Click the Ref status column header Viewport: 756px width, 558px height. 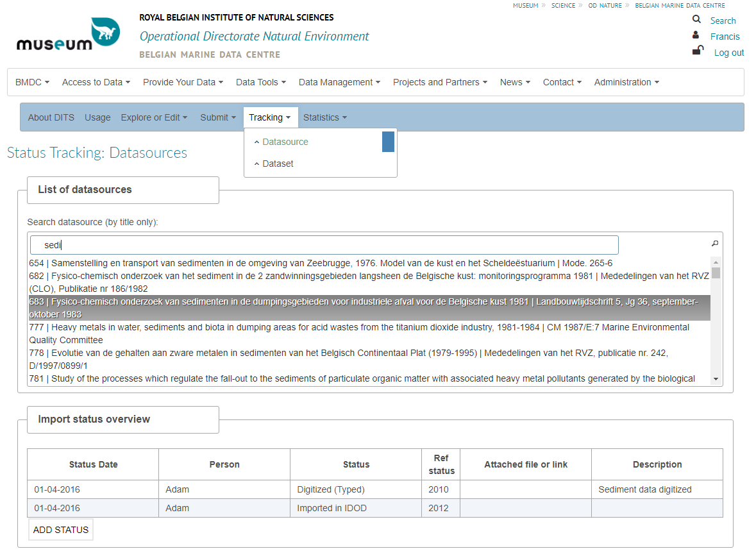coord(441,464)
